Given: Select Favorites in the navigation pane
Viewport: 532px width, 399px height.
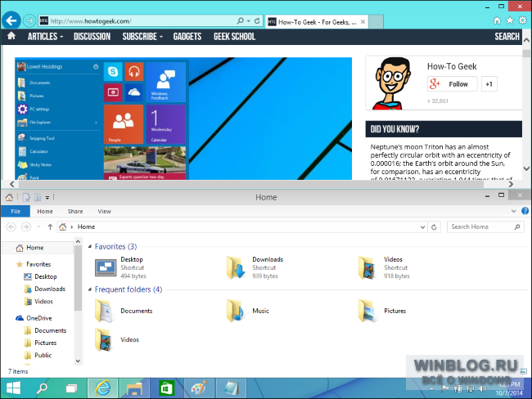Looking at the screenshot, I should pos(34,264).
